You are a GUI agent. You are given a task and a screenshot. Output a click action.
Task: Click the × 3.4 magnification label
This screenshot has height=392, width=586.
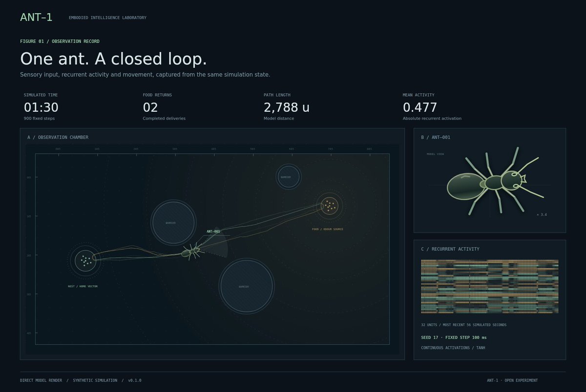coord(542,215)
